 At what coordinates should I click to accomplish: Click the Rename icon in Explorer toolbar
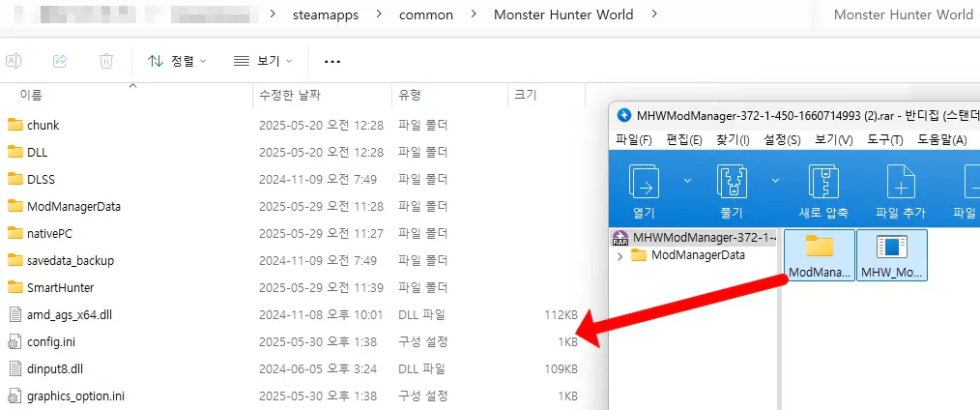(x=14, y=61)
